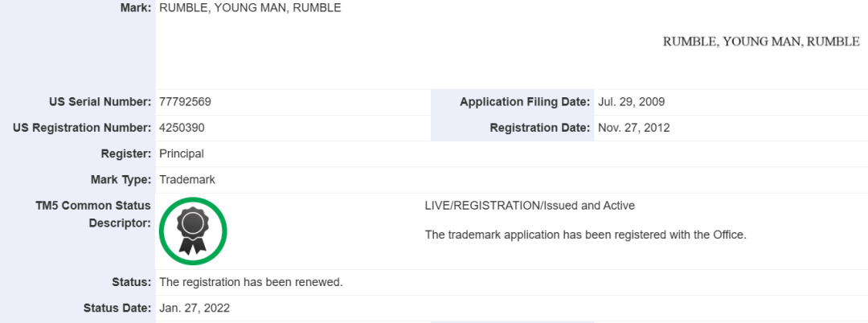
Task: Click the trademark registered with Office sentence
Action: click(x=586, y=235)
